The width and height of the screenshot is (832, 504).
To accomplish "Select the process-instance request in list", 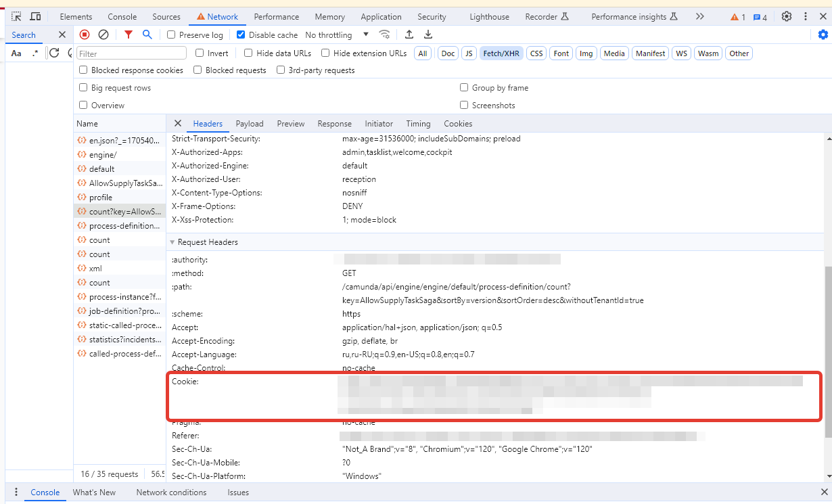I will pos(125,297).
